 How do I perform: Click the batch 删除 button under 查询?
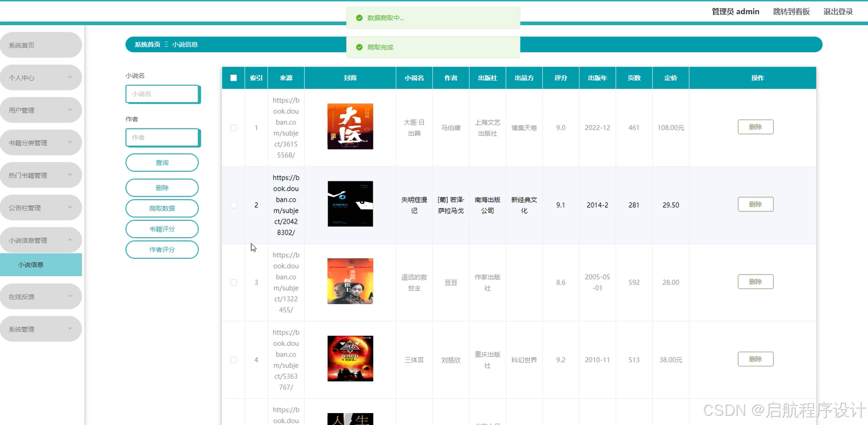pyautogui.click(x=162, y=188)
